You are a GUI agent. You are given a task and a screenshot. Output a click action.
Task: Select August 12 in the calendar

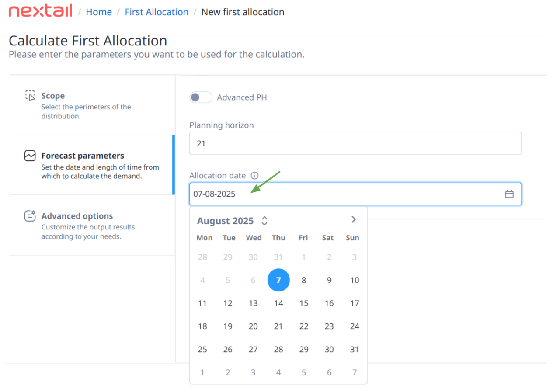(x=228, y=303)
